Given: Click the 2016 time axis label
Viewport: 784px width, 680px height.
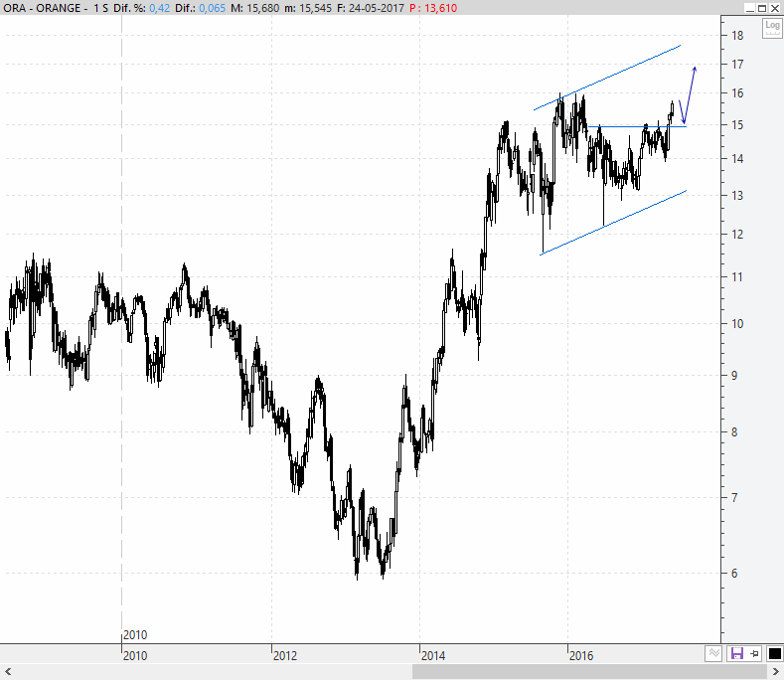Looking at the screenshot, I should tap(581, 655).
